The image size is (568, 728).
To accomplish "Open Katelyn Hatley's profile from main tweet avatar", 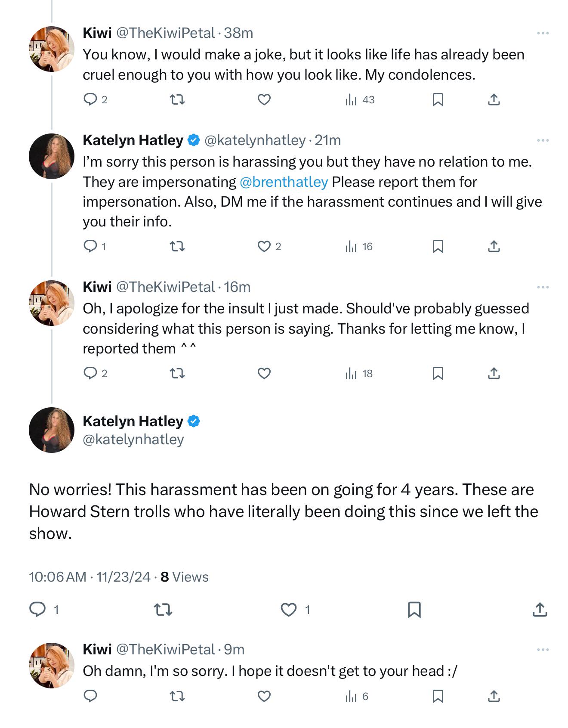I will coord(52,430).
